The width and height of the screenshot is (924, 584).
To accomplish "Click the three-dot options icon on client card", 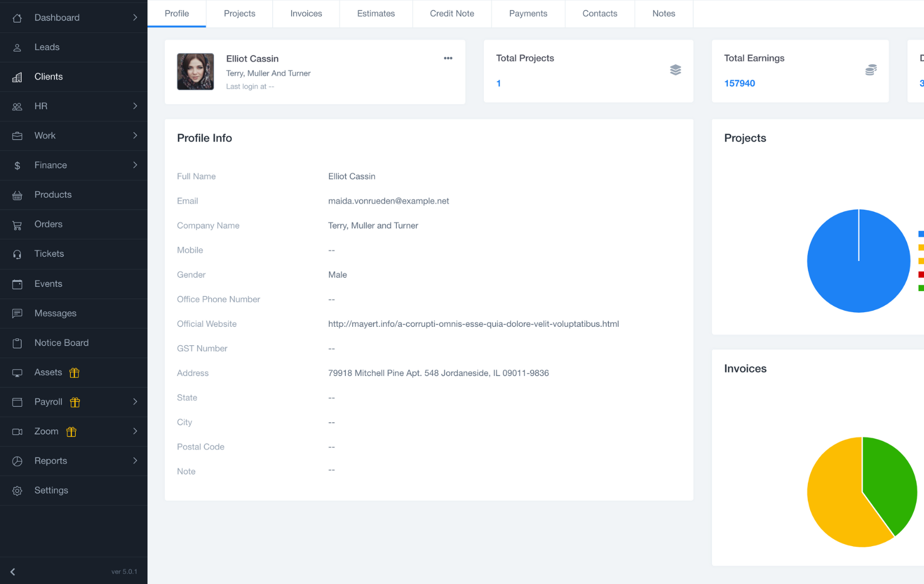I will click(x=448, y=58).
